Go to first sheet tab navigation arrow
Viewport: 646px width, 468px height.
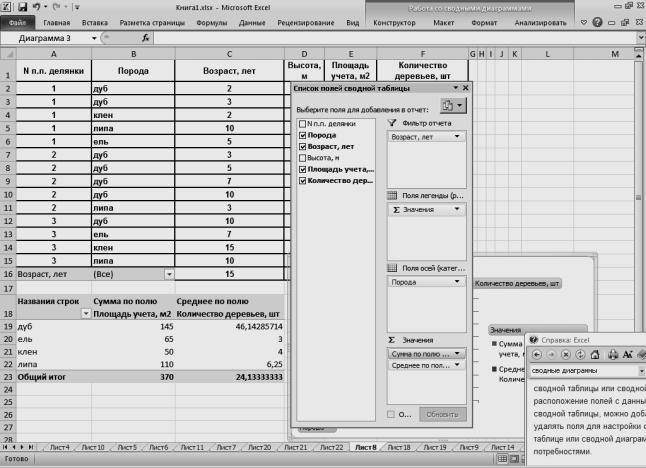pos(5,447)
